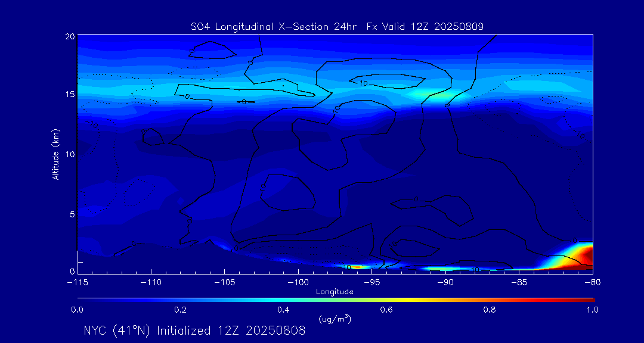Screen dimensions: 644x343
Task: Click the Altitude (km) axis label
Action: tap(55, 154)
